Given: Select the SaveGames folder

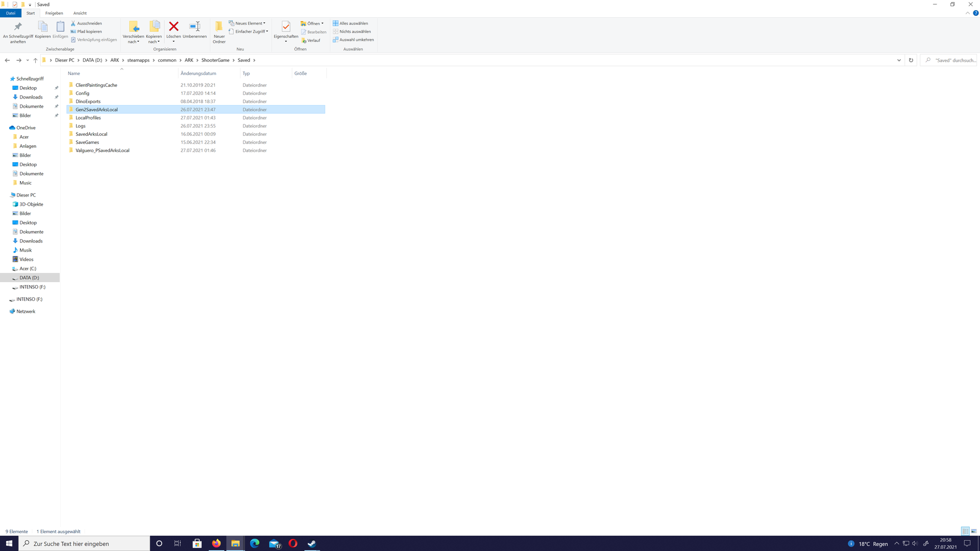Looking at the screenshot, I should [x=195, y=142].
